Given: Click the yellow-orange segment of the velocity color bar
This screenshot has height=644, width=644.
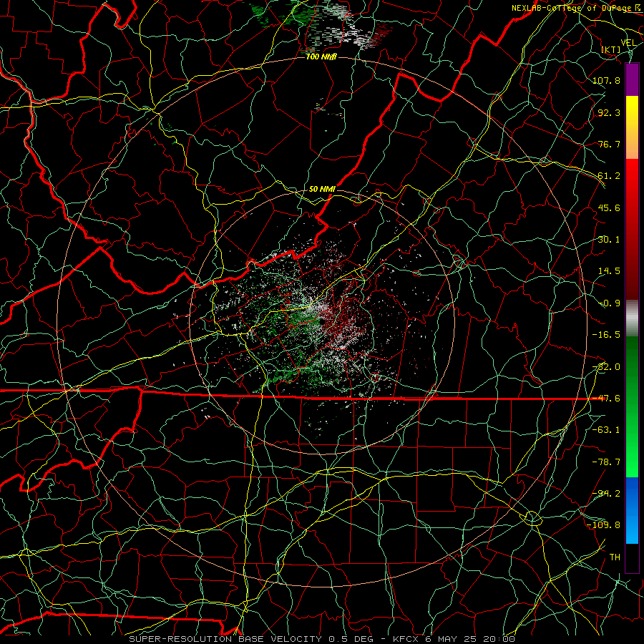Looking at the screenshot, I should pos(632,127).
